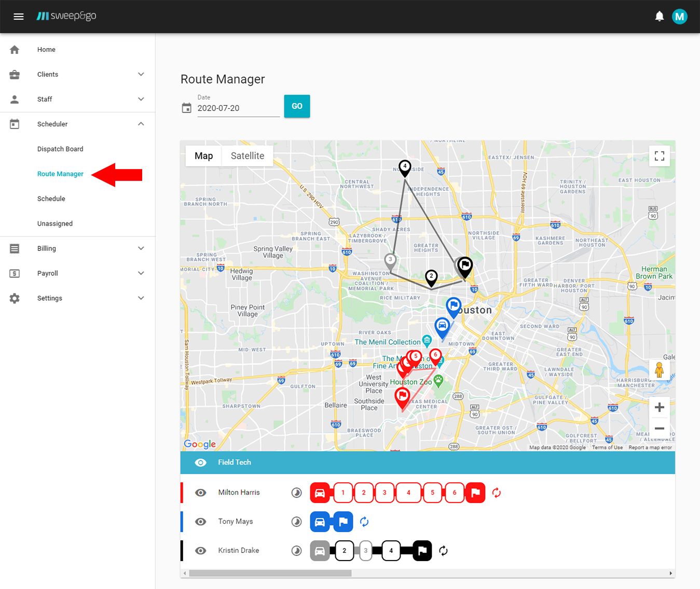Click the refresh icon beside Milton Harris's route

coord(496,493)
